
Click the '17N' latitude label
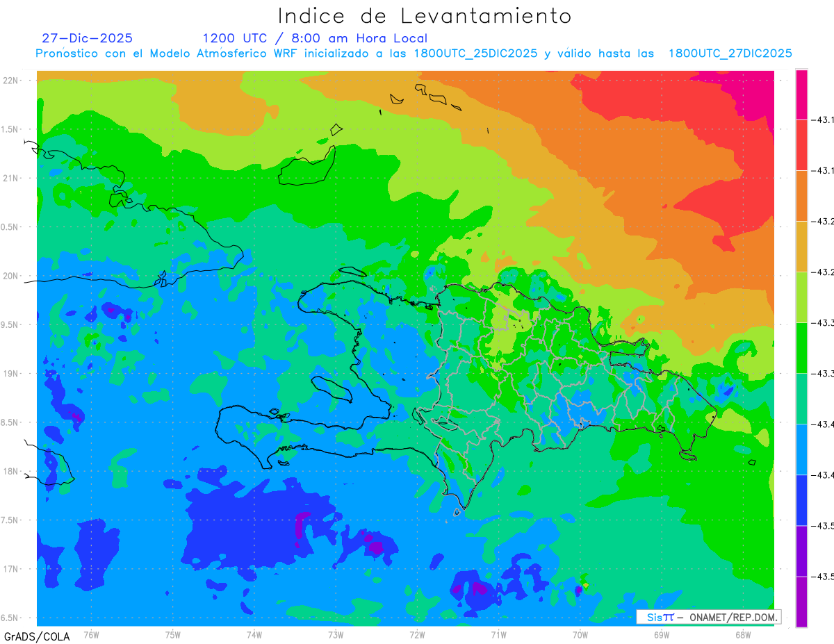coord(11,569)
